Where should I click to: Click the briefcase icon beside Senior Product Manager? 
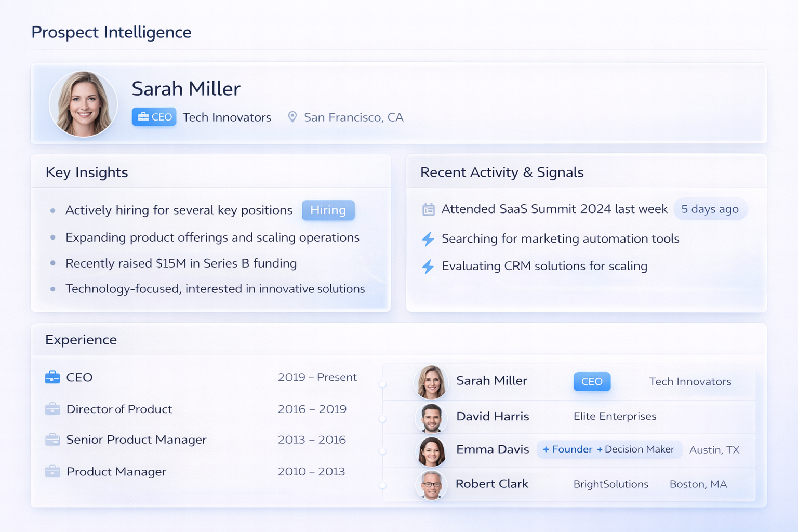click(x=52, y=440)
